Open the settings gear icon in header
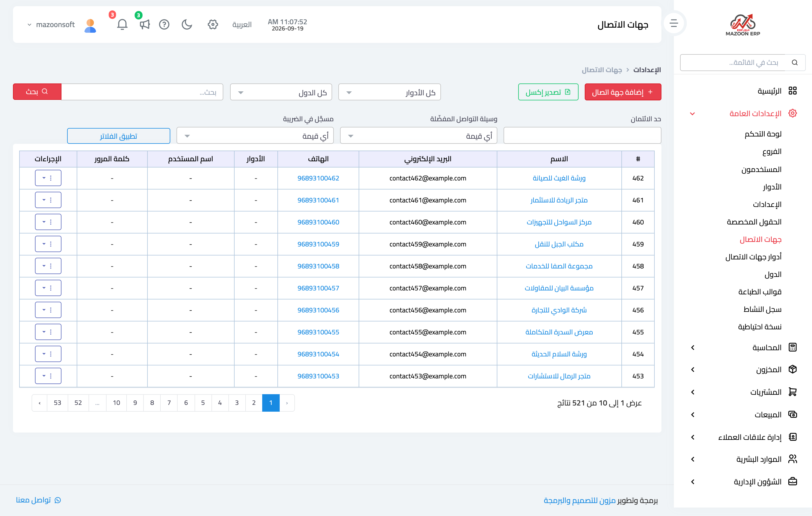The width and height of the screenshot is (812, 516). point(213,25)
